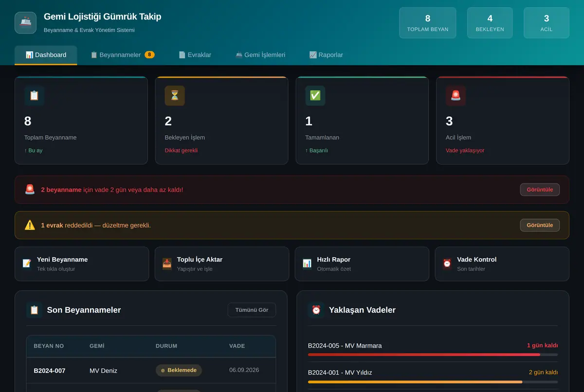Open the Raporlar tab
This screenshot has height=392, width=584.
click(326, 55)
